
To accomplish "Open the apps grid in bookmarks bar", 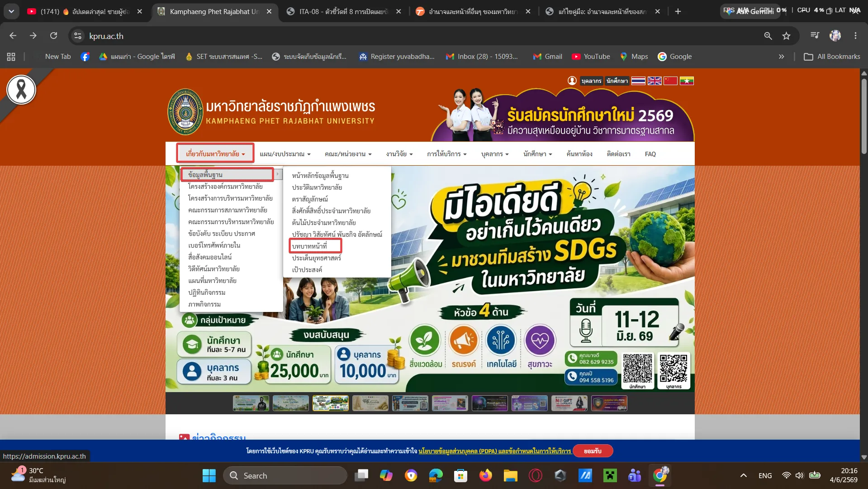I will click(x=11, y=57).
